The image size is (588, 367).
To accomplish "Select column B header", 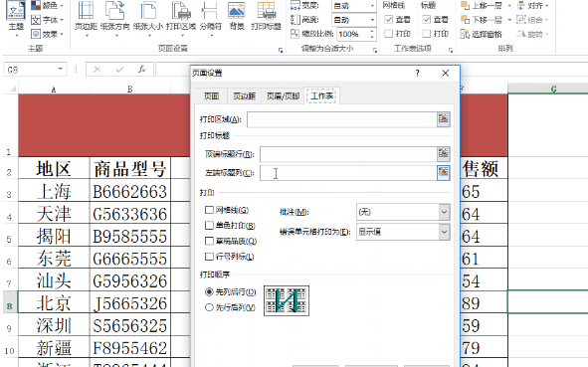I will tap(130, 90).
